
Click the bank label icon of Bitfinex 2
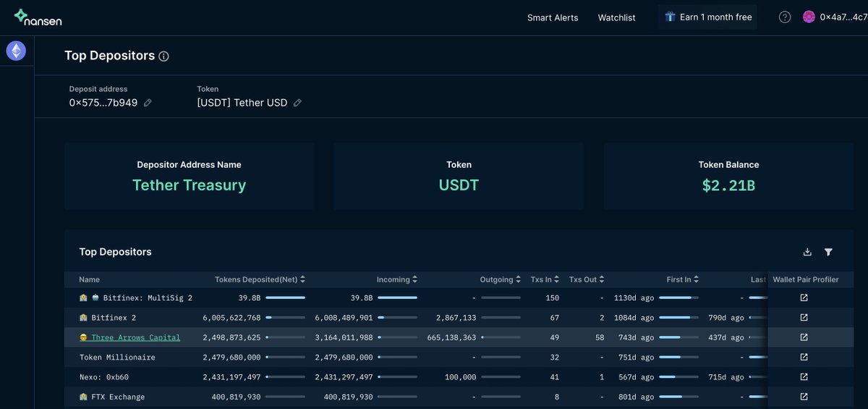tap(83, 318)
